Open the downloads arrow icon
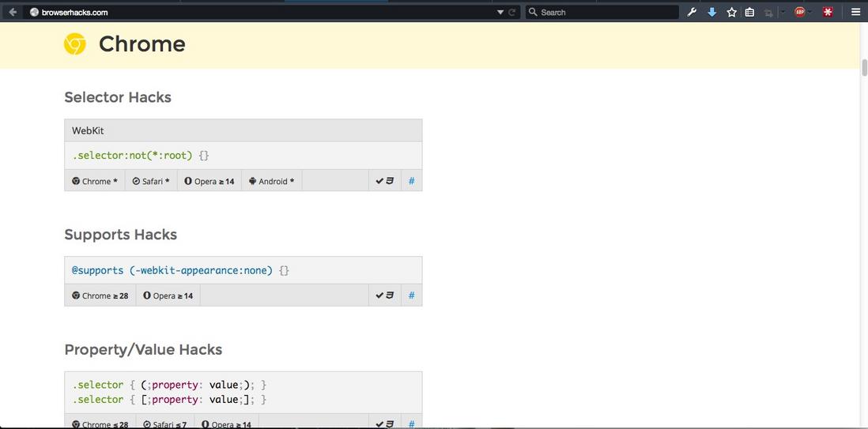 click(x=712, y=12)
